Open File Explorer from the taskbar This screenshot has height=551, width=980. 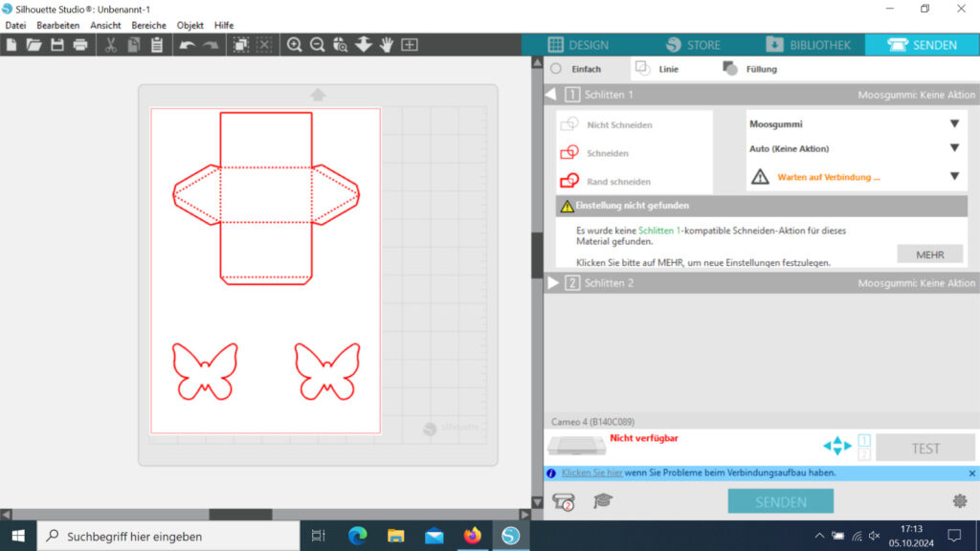click(395, 536)
